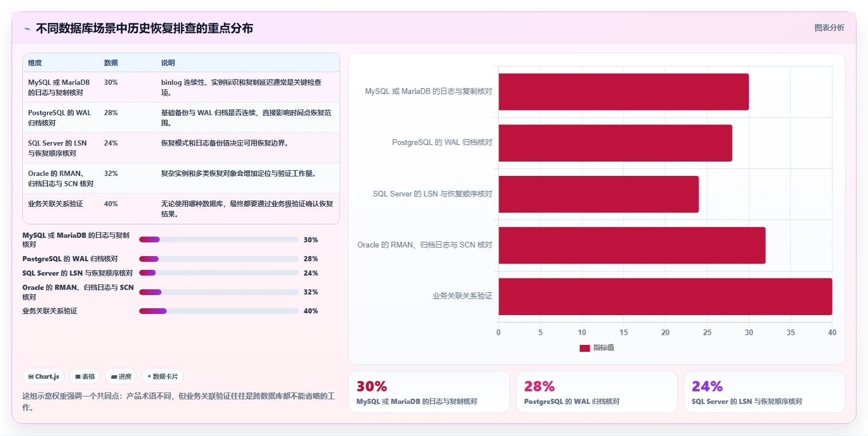Click the 基础备份与 WAL 归档 description cell
Viewport: 868px width, 436px height.
(x=247, y=117)
